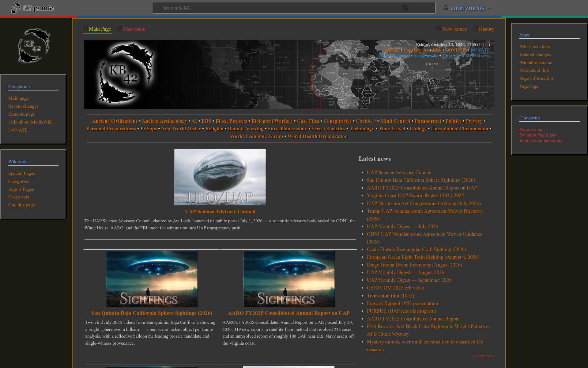Viewport: 588px width, 368px height.
Task: Open Special Pages in Wiki tools
Action: click(x=21, y=173)
